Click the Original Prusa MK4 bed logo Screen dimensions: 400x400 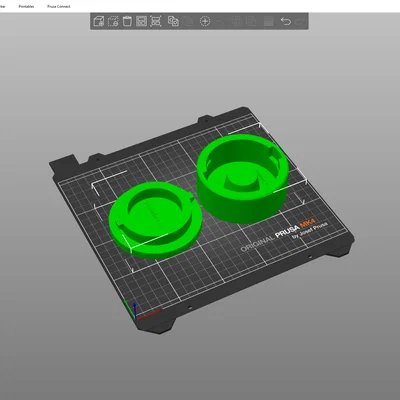[284, 234]
